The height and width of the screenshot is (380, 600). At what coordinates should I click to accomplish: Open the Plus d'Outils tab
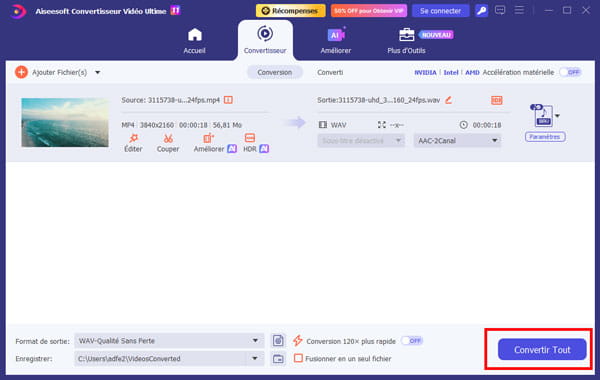click(x=406, y=41)
